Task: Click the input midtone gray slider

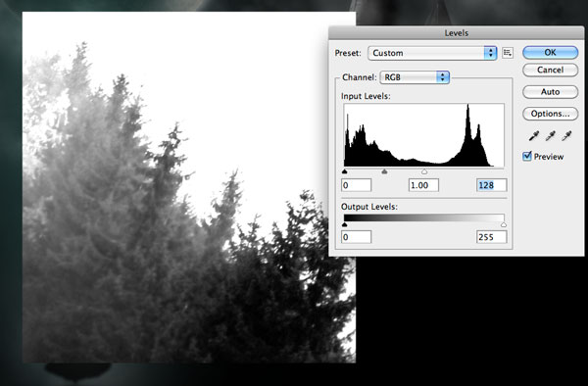Action: [384, 171]
